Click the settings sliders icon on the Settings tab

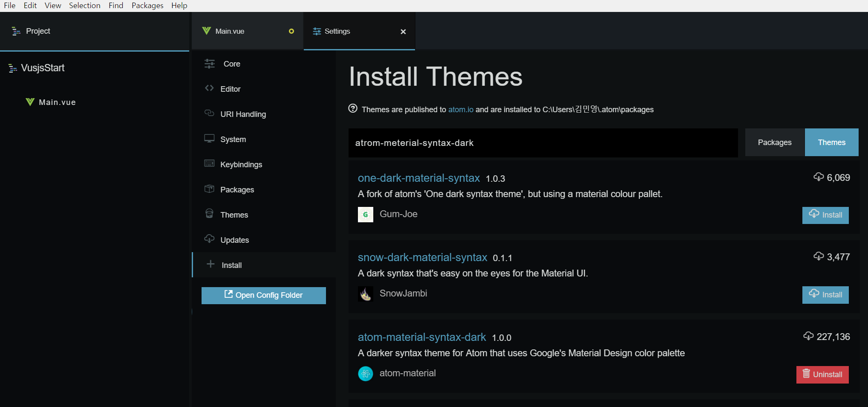(317, 31)
